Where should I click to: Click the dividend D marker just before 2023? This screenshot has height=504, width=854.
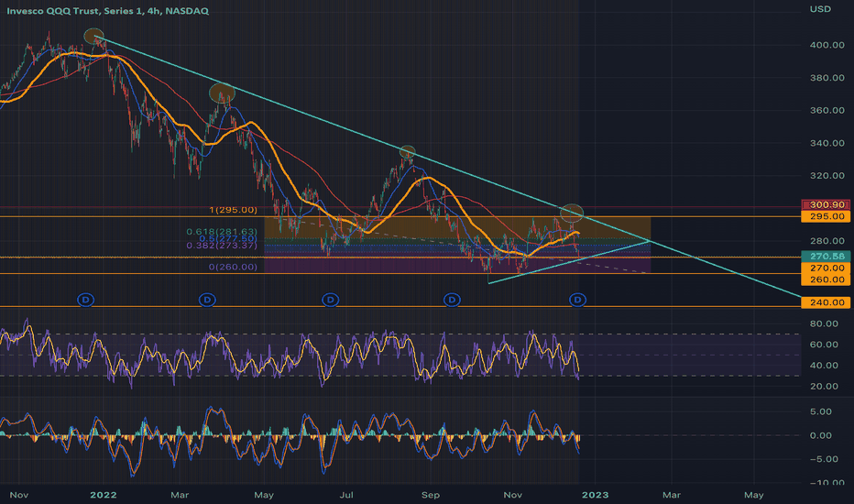tap(578, 300)
